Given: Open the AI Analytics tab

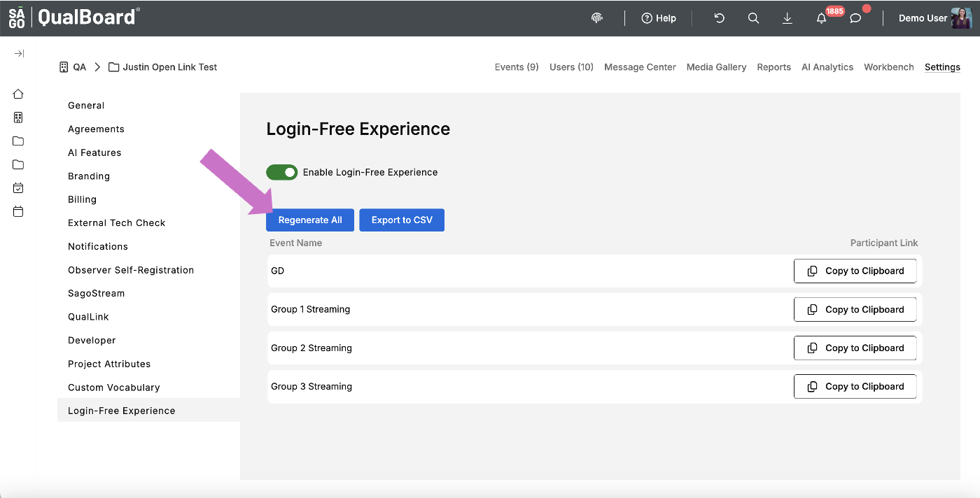Looking at the screenshot, I should pos(827,67).
